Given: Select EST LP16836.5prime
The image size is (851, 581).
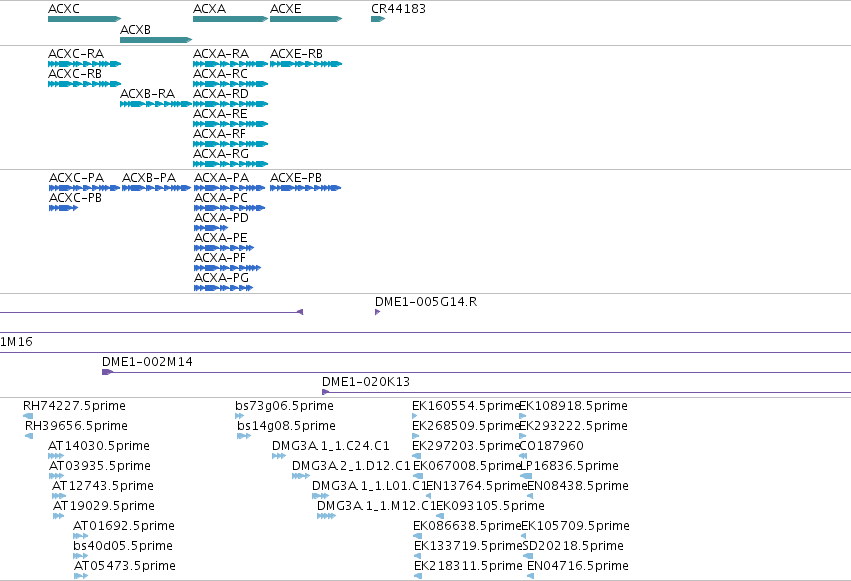Looking at the screenshot, I should click(526, 476).
